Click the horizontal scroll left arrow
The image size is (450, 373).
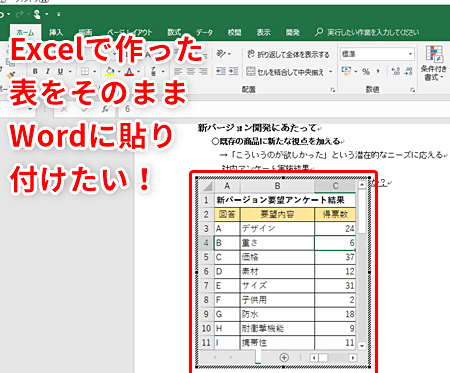tap(314, 358)
